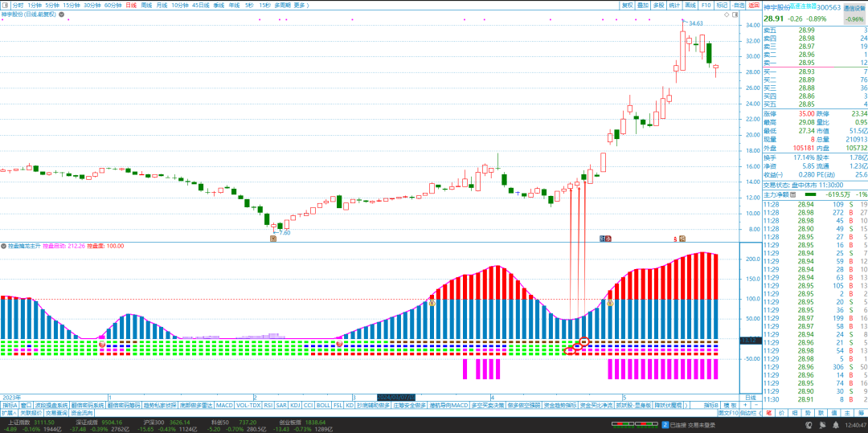Click the diamond icon above the chart
The height and width of the screenshot is (433, 868).
point(727,15)
